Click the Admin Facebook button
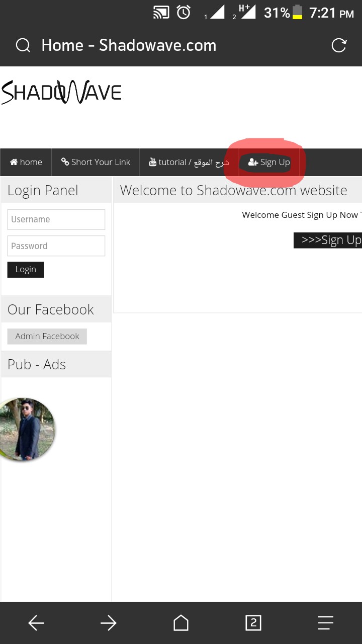This screenshot has height=644, width=362. pos(47,336)
